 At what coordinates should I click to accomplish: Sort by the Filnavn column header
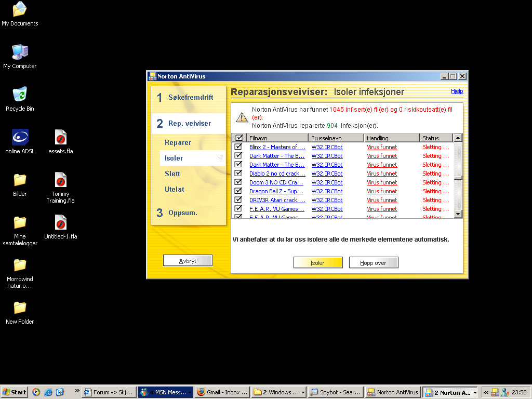(278, 138)
